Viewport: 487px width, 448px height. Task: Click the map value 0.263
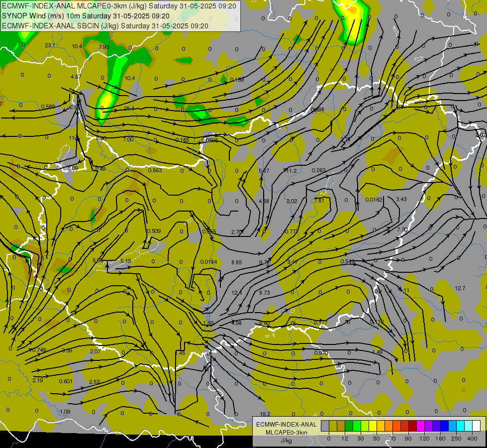[x=319, y=170]
